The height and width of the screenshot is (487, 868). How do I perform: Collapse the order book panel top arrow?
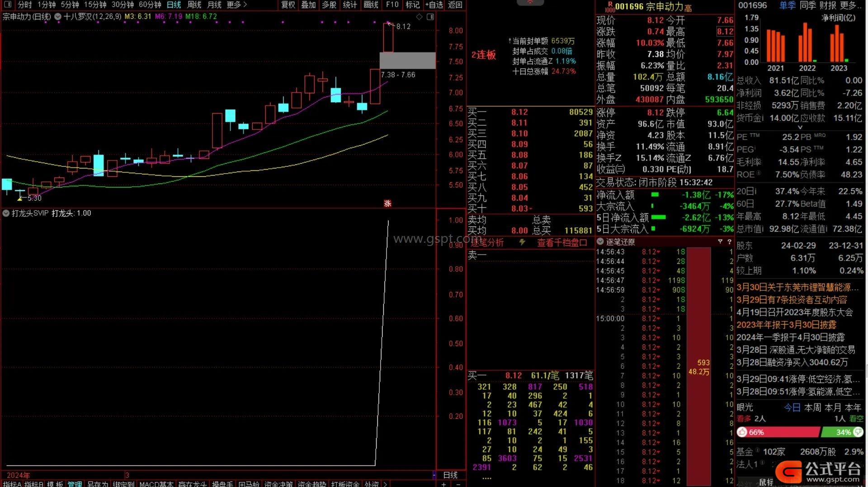530,2
